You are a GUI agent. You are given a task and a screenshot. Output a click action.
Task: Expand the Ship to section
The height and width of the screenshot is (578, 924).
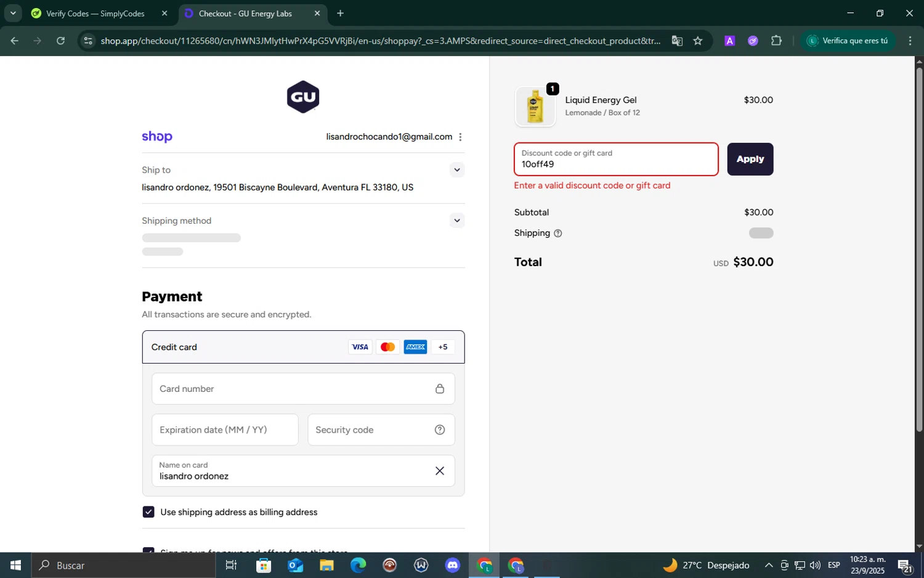(x=456, y=170)
